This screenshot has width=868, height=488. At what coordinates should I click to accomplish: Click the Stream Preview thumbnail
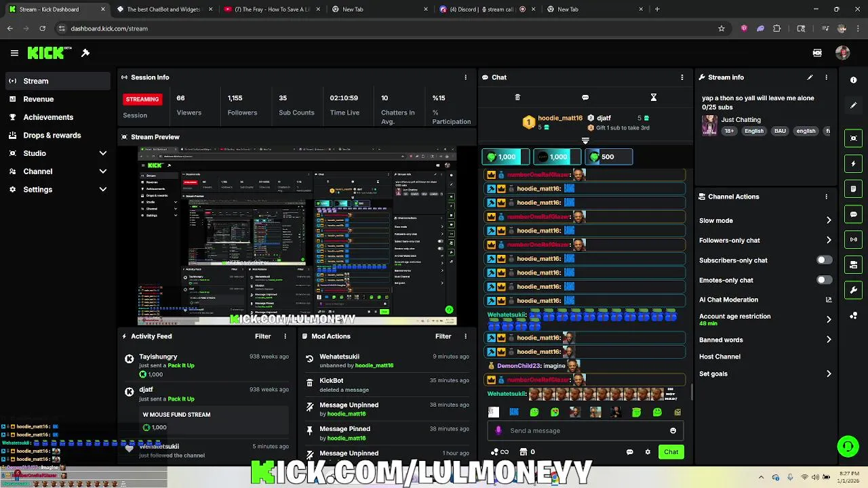[x=297, y=236]
